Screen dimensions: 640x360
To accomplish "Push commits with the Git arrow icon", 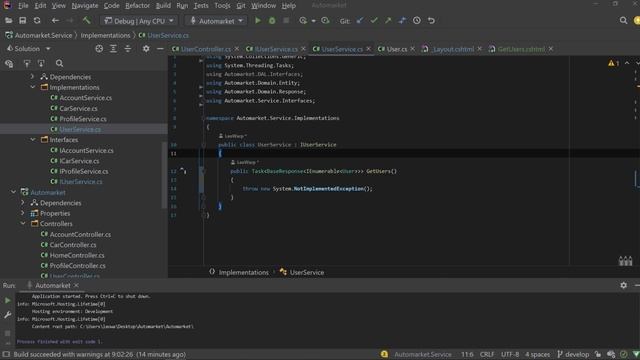I will (x=388, y=20).
